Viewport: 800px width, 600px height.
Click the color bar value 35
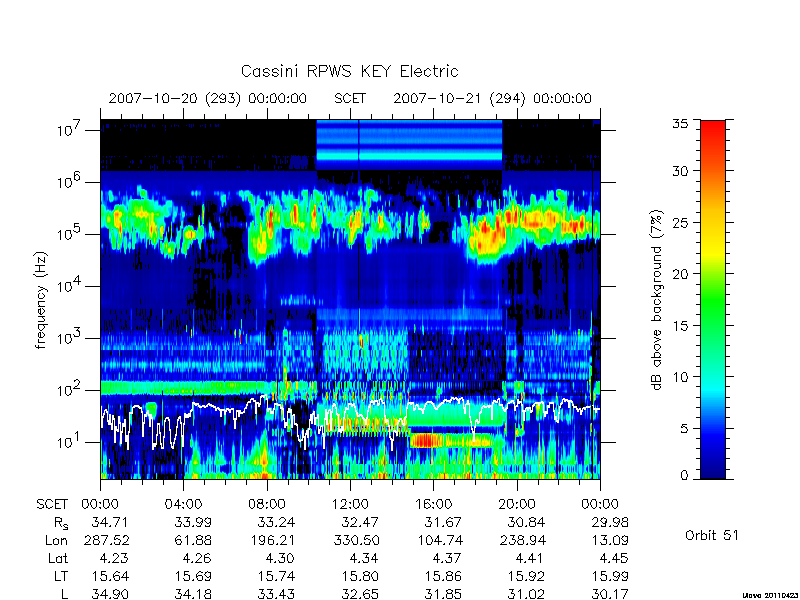[680, 123]
